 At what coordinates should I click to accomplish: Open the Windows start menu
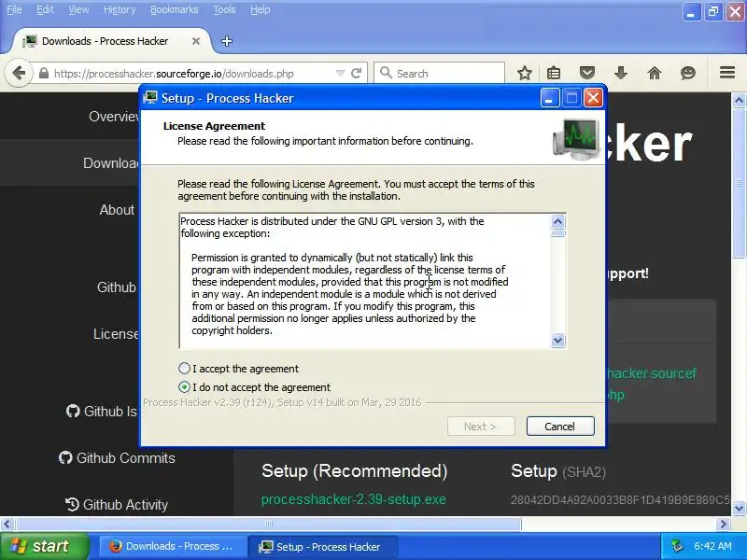44,546
